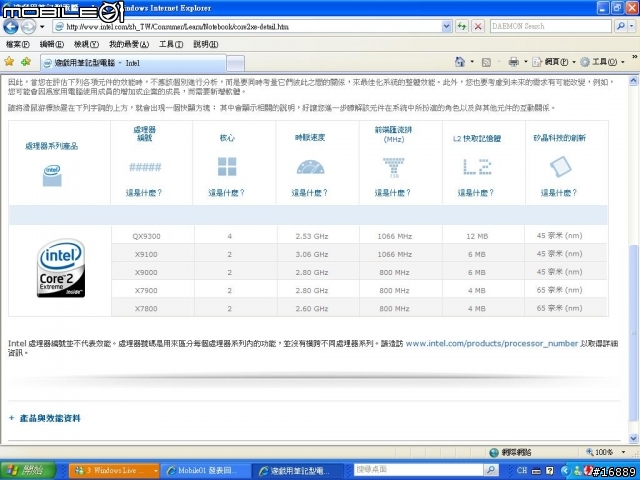
Task: Click the speedometer clock speed icon
Action: (x=310, y=167)
